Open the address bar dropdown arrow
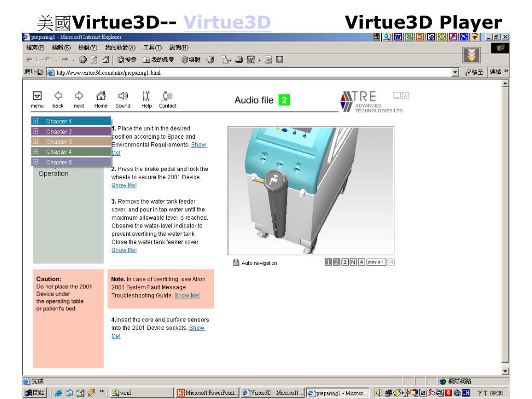 click(x=455, y=72)
